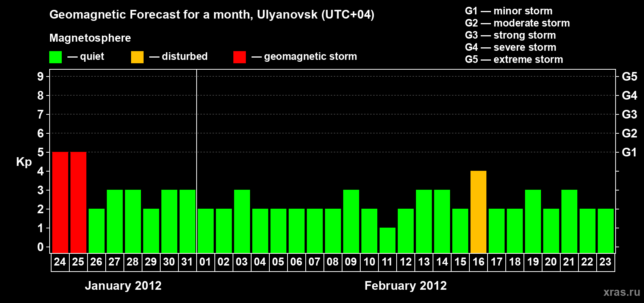
Task: Click the green bar for February 09
Action: point(351,221)
